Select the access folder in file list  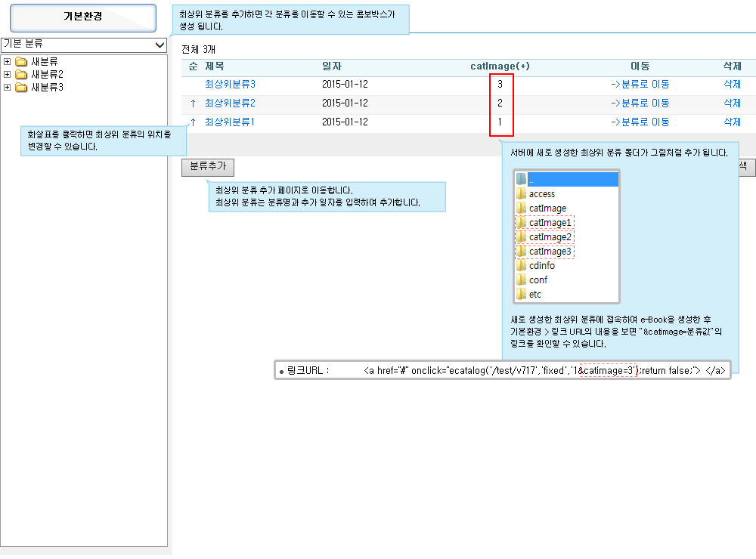[x=541, y=194]
